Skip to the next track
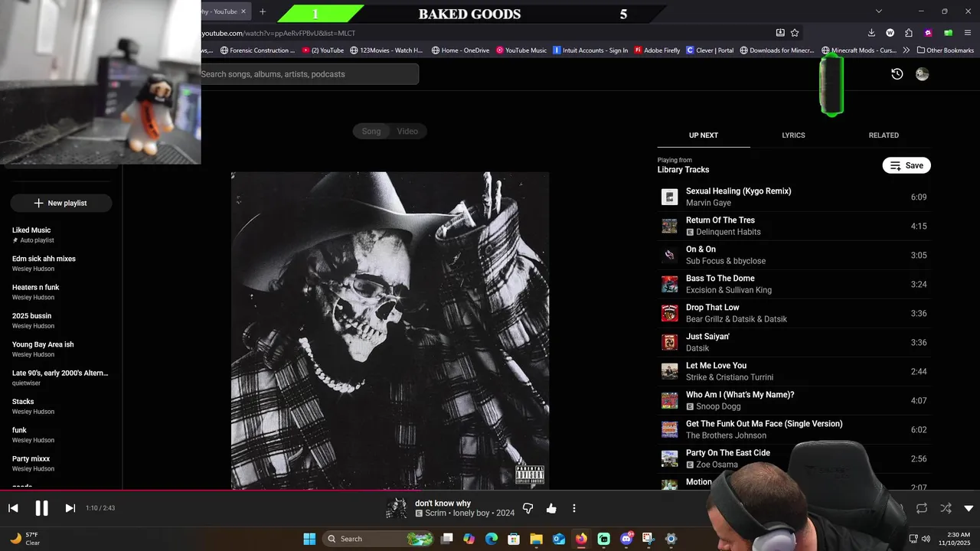Image resolution: width=980 pixels, height=551 pixels. pos(70,508)
